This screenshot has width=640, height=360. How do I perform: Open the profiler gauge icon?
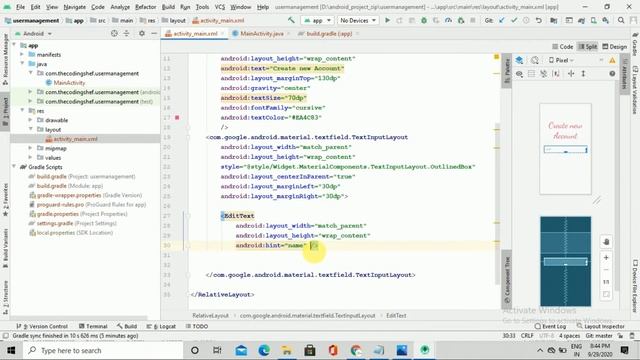[x=449, y=20]
